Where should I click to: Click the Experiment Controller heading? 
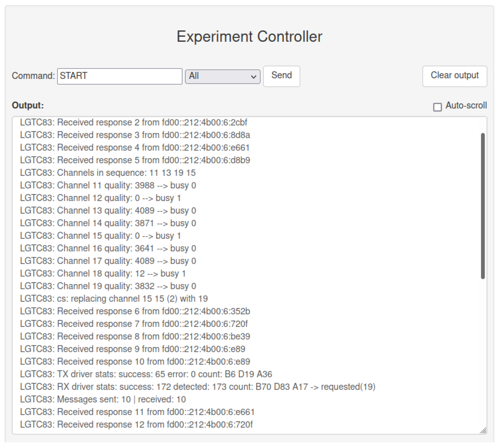(x=249, y=37)
